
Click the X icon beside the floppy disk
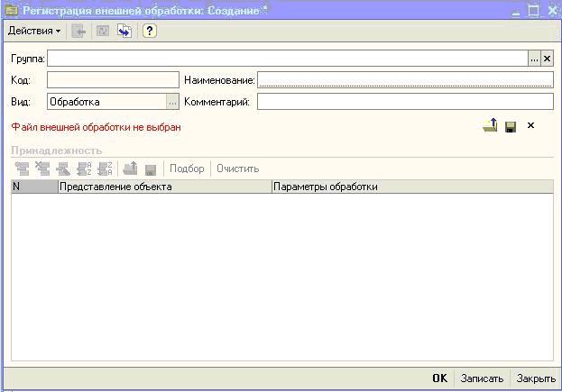point(530,126)
